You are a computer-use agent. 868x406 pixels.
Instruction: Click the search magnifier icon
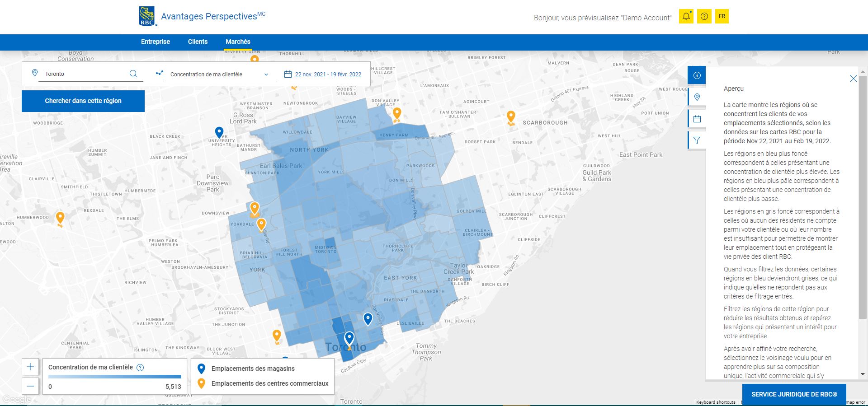[x=133, y=74]
